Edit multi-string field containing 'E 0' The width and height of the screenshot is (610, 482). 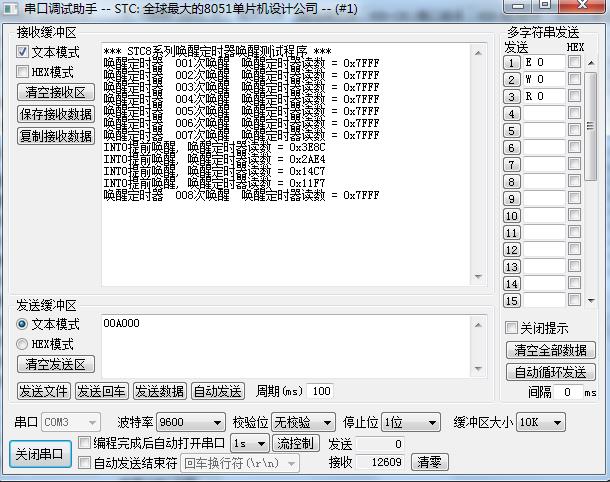point(544,62)
